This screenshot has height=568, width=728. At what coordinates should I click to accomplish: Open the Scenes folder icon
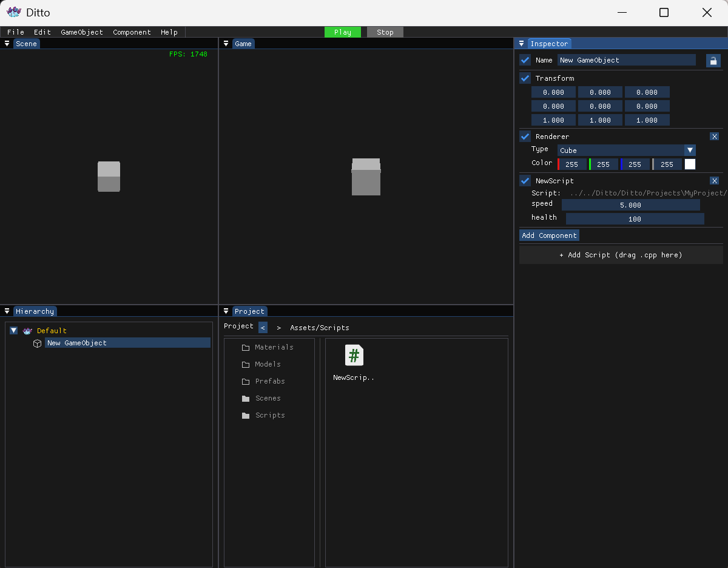[x=246, y=399]
